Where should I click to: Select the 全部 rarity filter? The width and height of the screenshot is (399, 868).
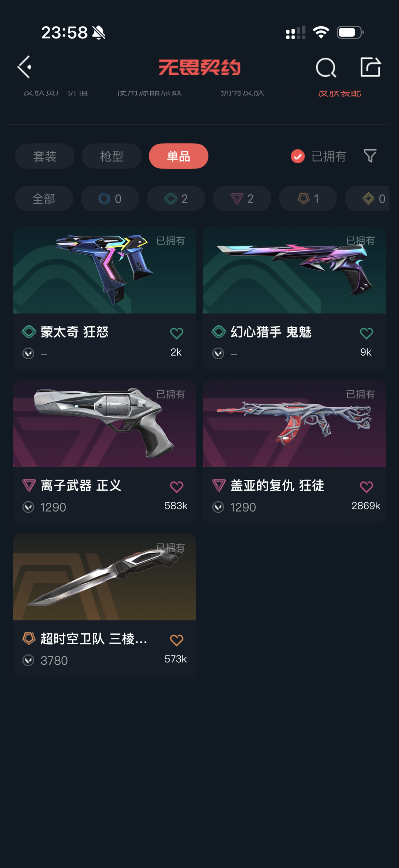(x=44, y=199)
